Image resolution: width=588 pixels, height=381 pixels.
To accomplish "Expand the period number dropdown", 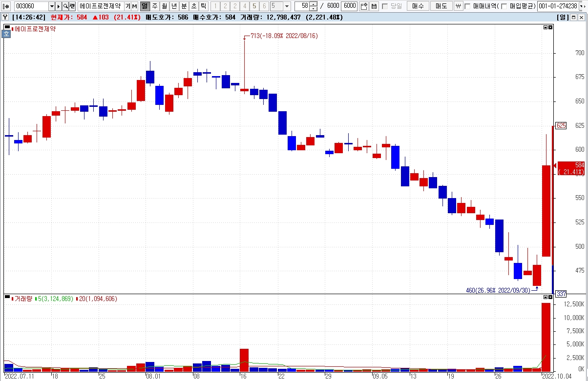I will click(x=287, y=6).
